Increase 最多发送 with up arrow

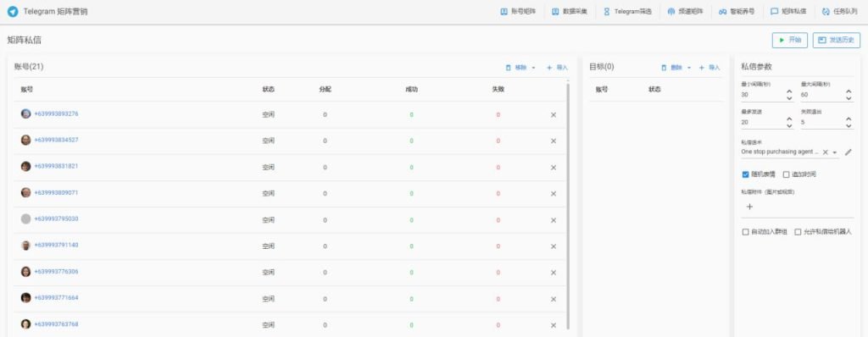(x=789, y=119)
